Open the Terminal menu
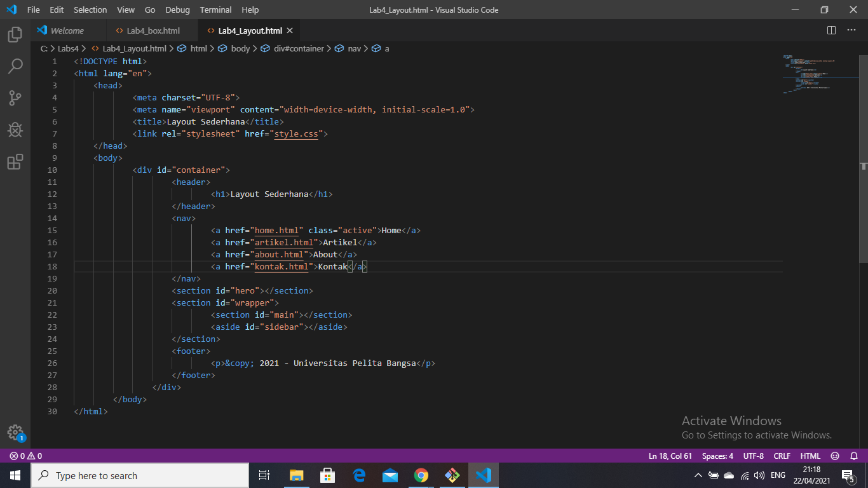 (215, 10)
